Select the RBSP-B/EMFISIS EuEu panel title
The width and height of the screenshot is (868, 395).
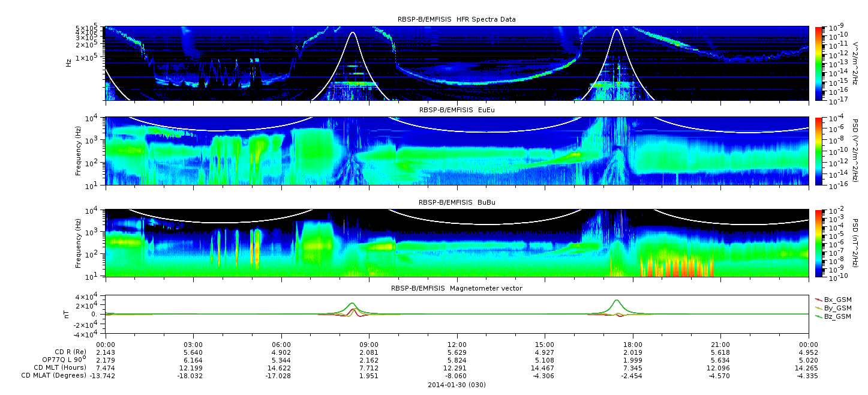[x=456, y=110]
